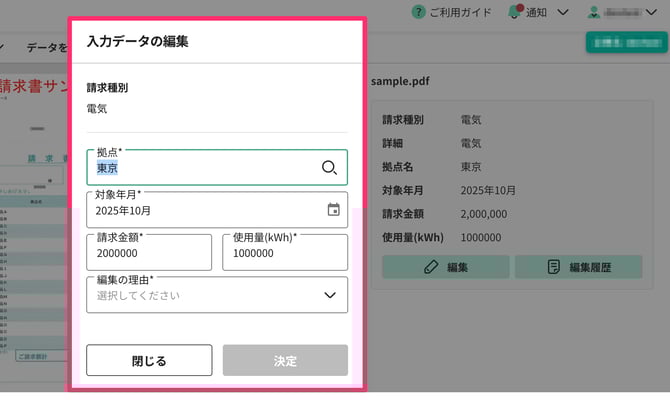The image size is (670, 406).
Task: Click the invoice document preview on left
Action: click(33, 220)
